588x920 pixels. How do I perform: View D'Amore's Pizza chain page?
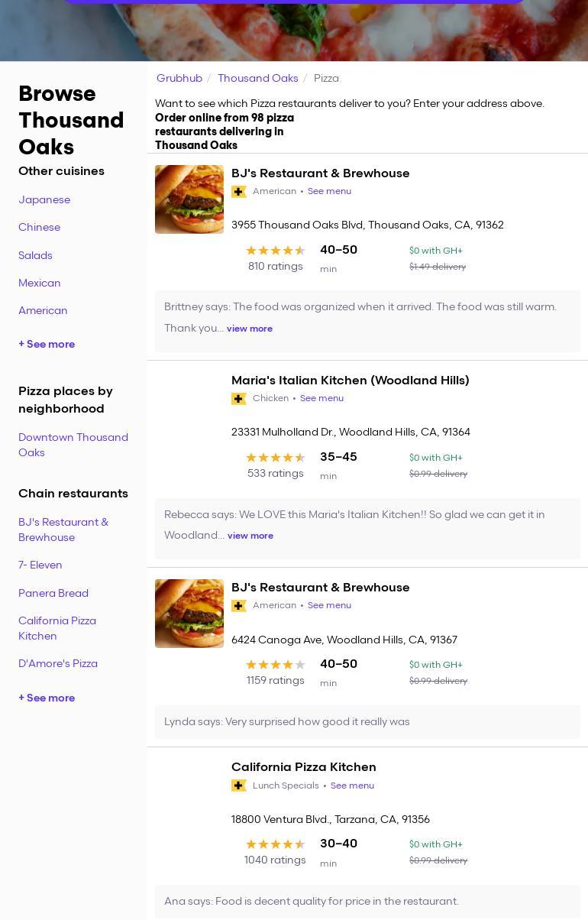pyautogui.click(x=58, y=664)
